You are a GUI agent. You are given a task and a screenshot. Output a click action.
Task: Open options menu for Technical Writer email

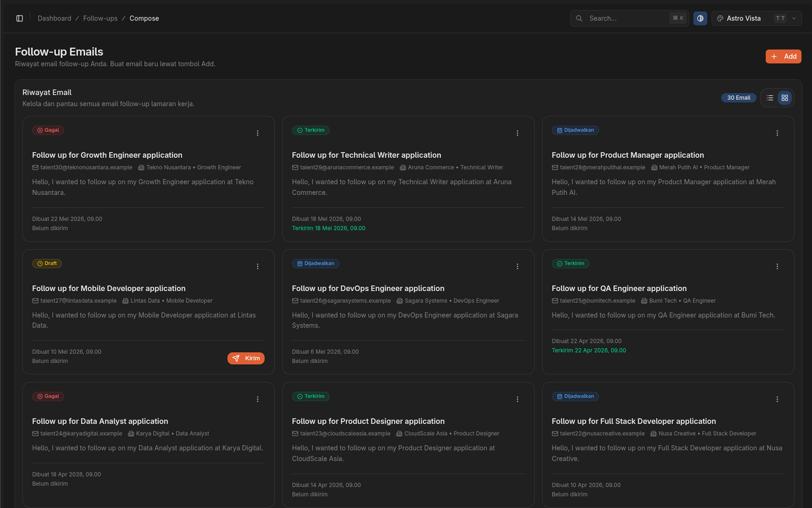[517, 133]
